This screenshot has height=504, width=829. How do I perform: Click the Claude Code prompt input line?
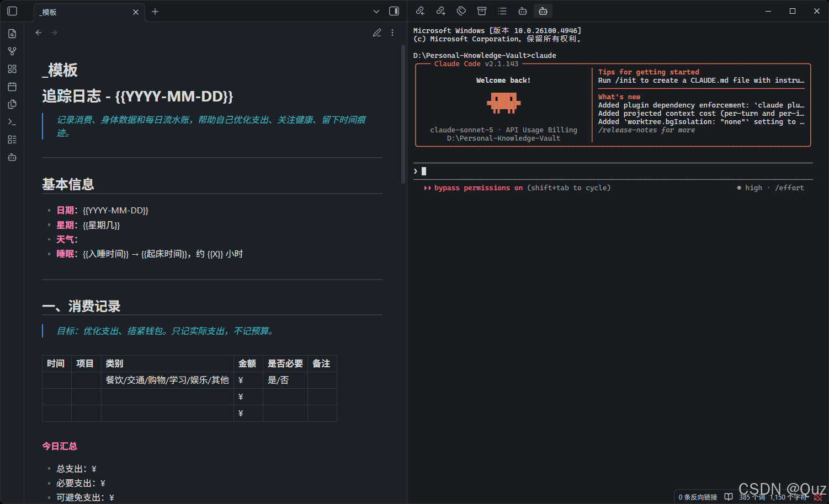tap(613, 171)
